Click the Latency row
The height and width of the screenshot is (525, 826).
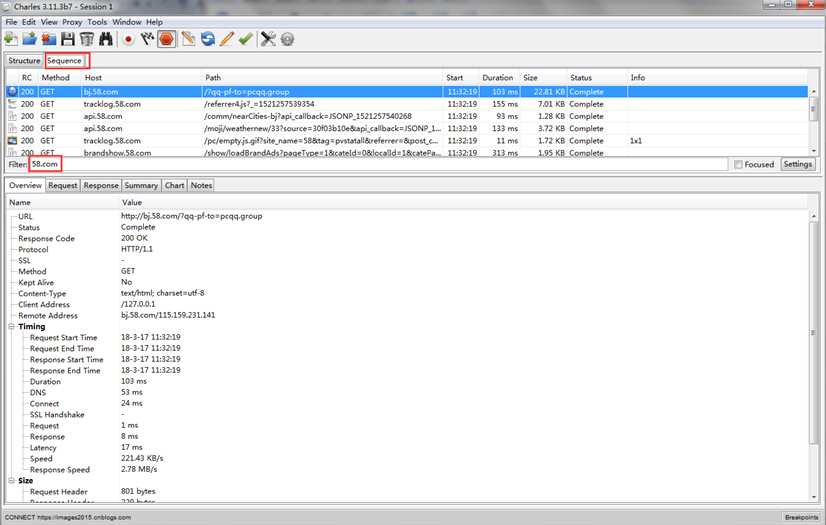408,448
